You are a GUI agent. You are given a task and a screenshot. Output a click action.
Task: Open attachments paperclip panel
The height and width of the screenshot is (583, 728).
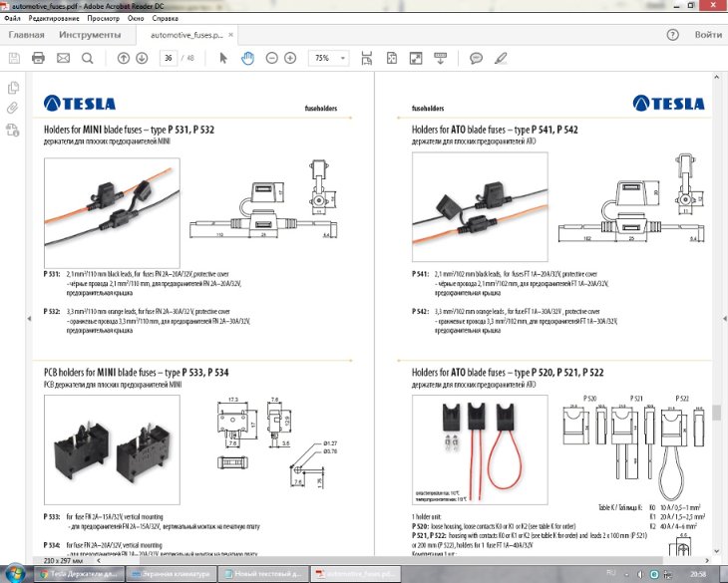click(13, 108)
